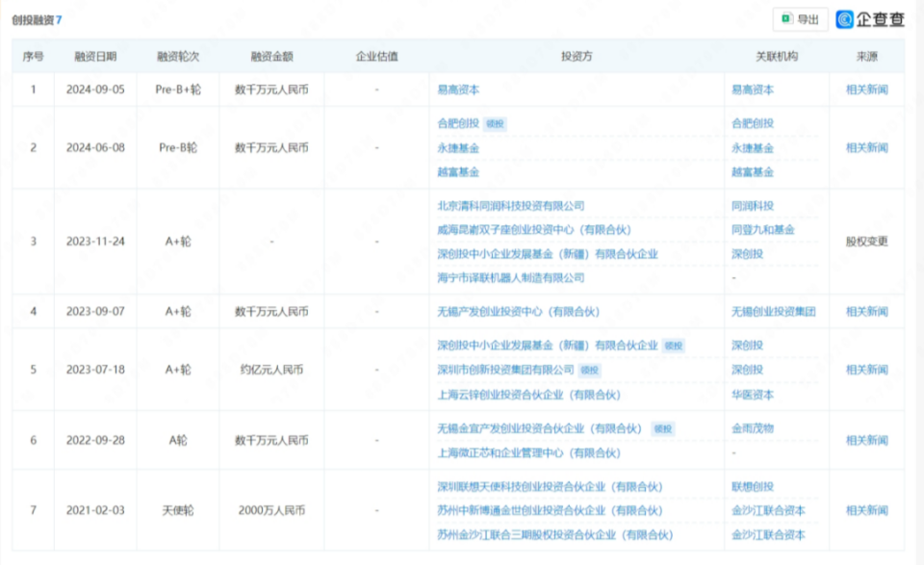Click the 股权变更 source cell

tap(867, 241)
